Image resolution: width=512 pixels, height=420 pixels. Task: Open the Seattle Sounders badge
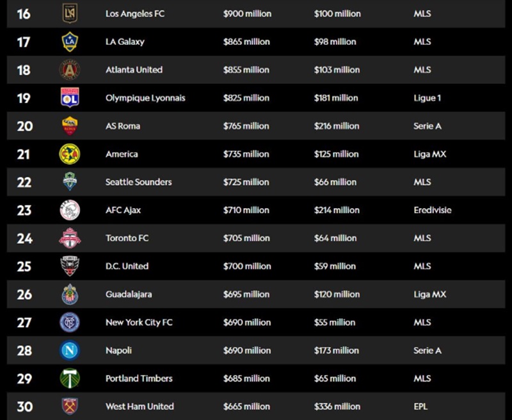point(70,181)
